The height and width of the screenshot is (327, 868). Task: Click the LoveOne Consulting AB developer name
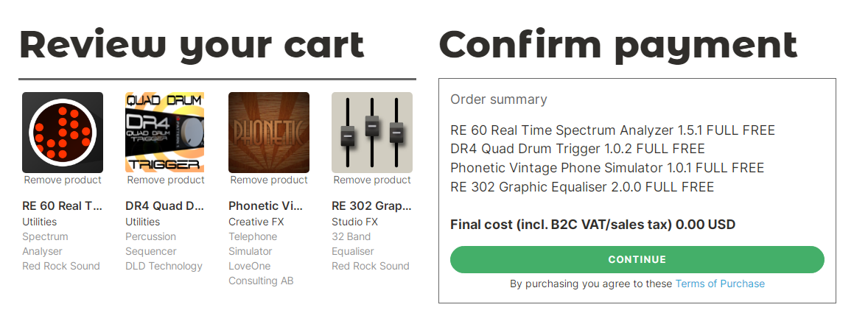261,273
